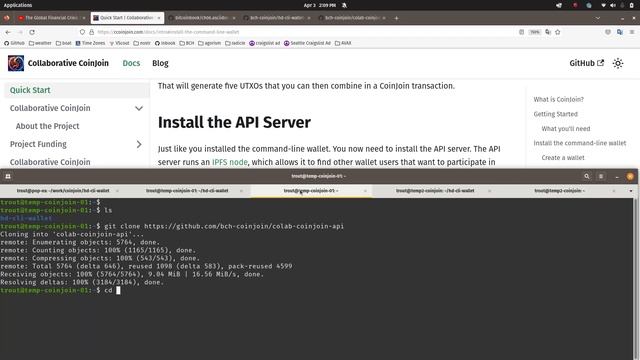Open the inbook GitHub bookmark
Image resolution: width=640 pixels, height=360 pixels.
tap(165, 43)
